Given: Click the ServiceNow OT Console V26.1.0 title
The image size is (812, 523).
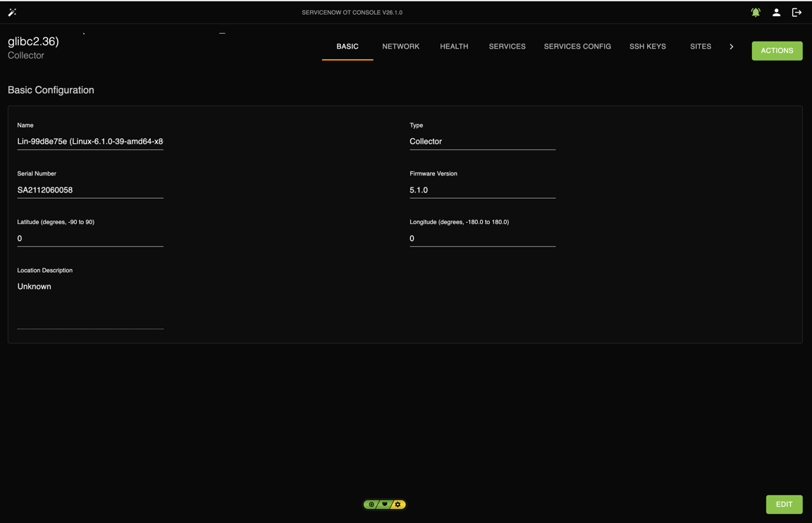Looking at the screenshot, I should (352, 13).
